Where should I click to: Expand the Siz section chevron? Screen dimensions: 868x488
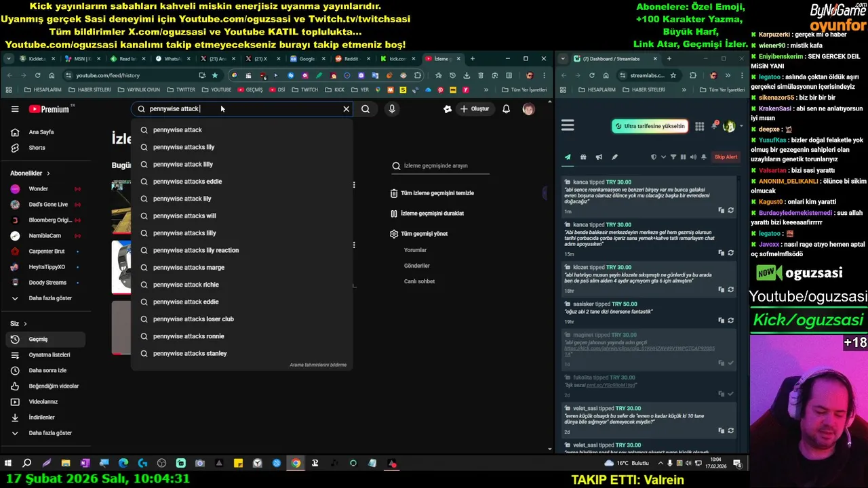click(x=25, y=324)
